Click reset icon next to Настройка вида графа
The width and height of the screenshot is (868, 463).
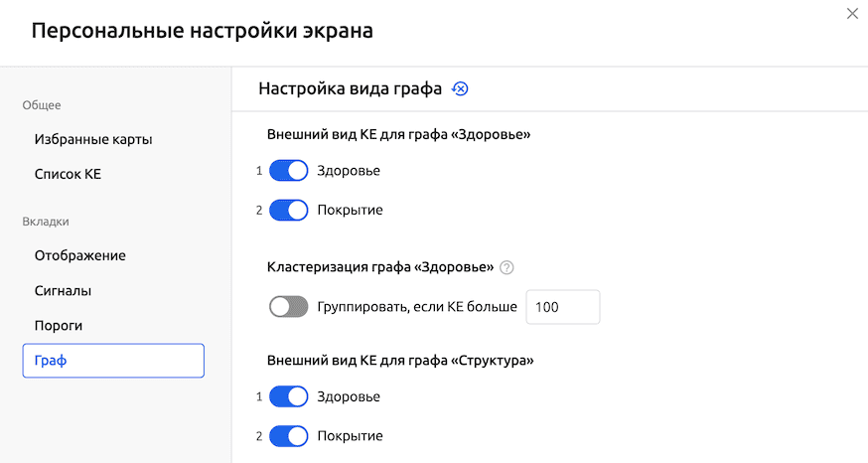(460, 88)
